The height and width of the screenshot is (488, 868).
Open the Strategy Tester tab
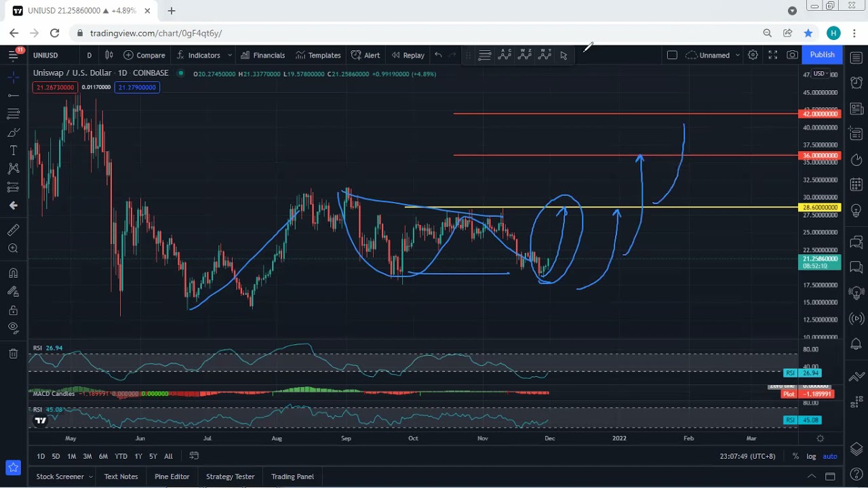[x=230, y=476]
